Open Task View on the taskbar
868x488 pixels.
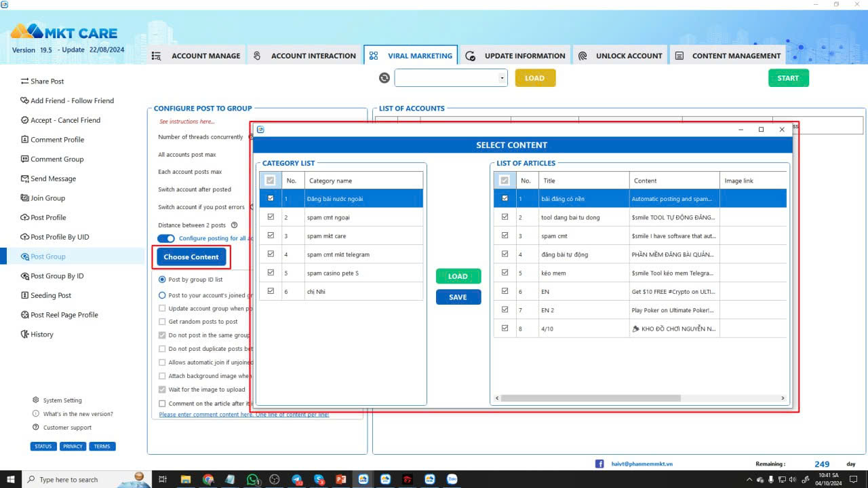163,479
